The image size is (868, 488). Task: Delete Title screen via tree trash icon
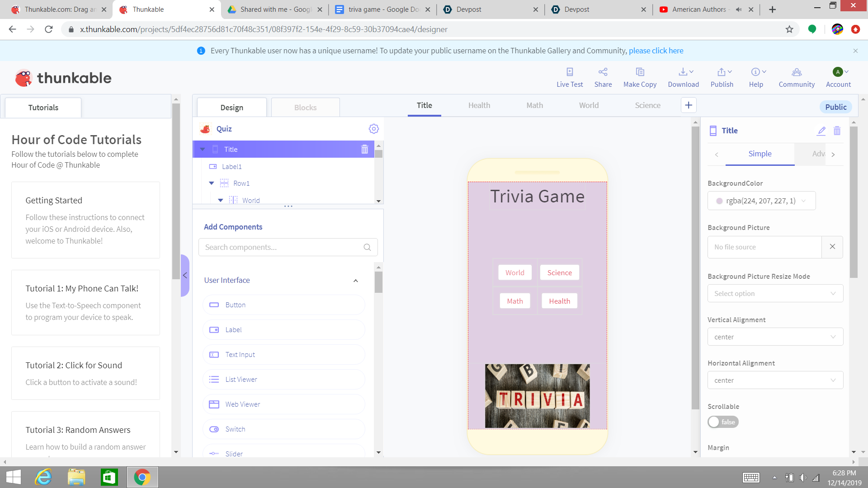(364, 150)
